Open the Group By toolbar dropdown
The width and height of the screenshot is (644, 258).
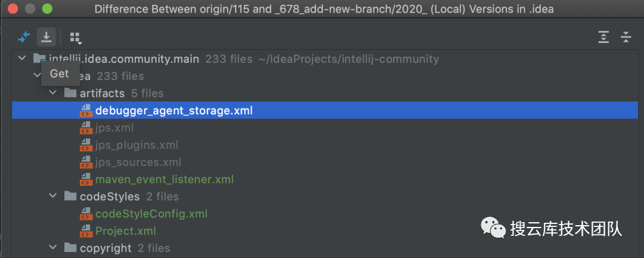(x=76, y=38)
